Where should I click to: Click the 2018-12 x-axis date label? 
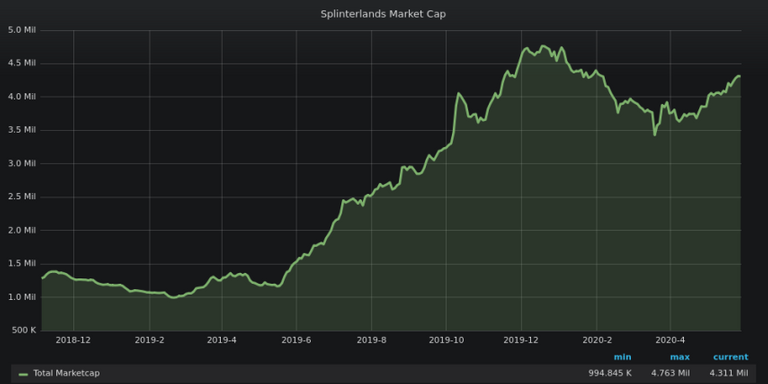click(x=73, y=340)
